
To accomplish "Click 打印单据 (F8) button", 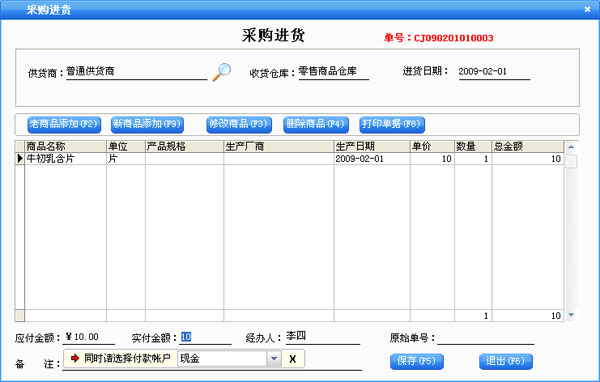I will pyautogui.click(x=392, y=125).
